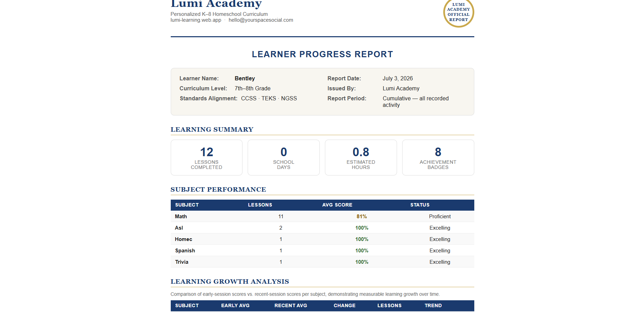Click the 0.8 Estimated Hours card
644x312 pixels.
point(361,158)
